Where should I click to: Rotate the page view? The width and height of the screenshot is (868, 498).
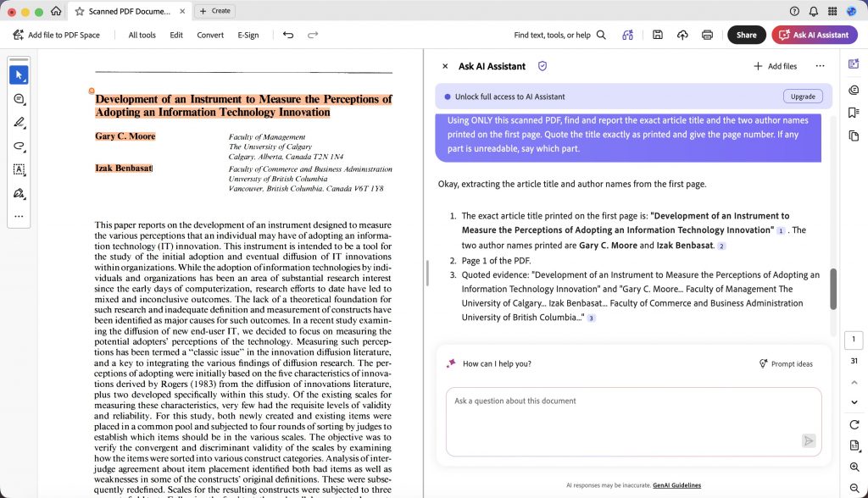(x=854, y=424)
